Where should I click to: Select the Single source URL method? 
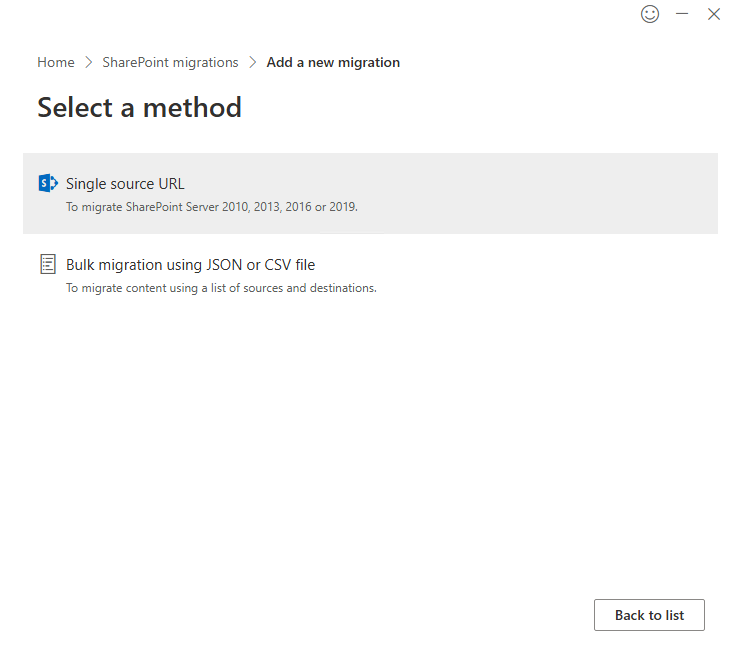tap(125, 184)
